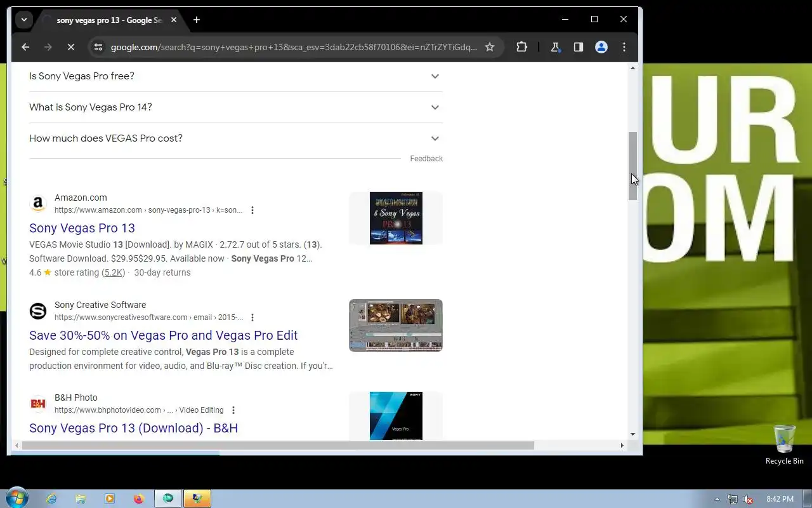Open Windows Media Player taskbar icon
Viewport: 812px width, 508px height.
(110, 498)
